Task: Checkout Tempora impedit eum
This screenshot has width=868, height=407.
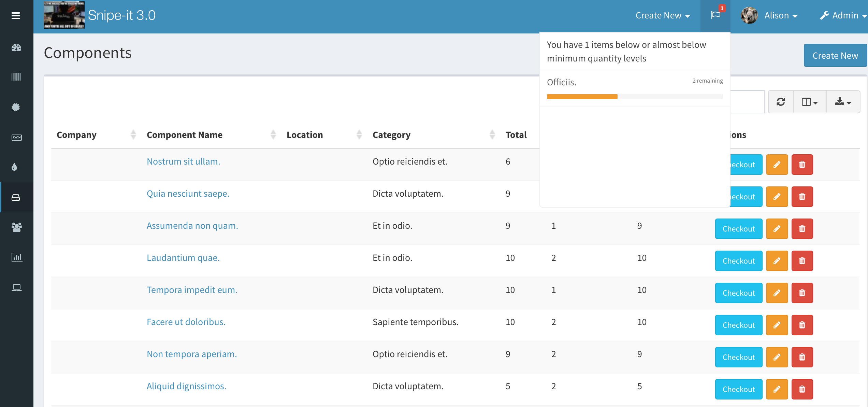Action: 739,293
